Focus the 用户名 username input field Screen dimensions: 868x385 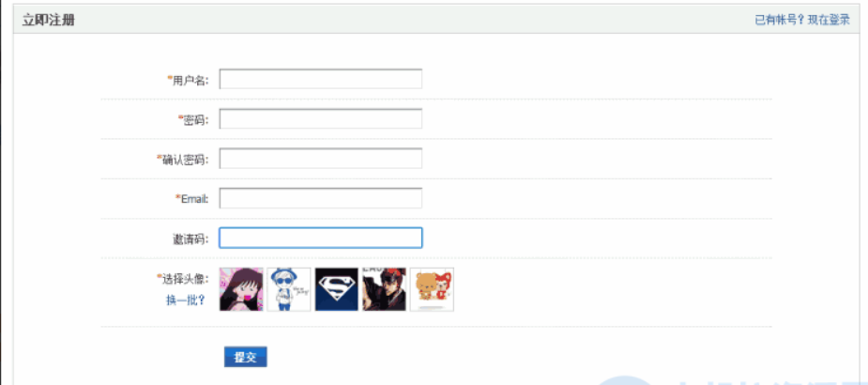click(321, 79)
